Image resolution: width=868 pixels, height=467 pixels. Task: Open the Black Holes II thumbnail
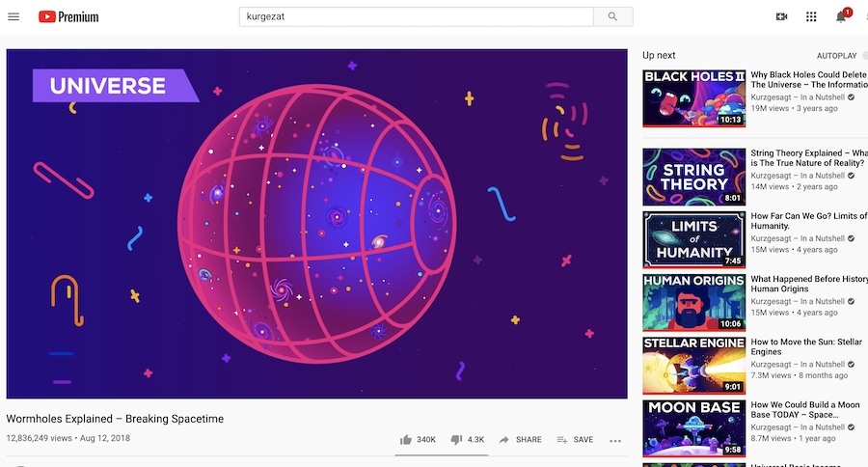pos(693,98)
